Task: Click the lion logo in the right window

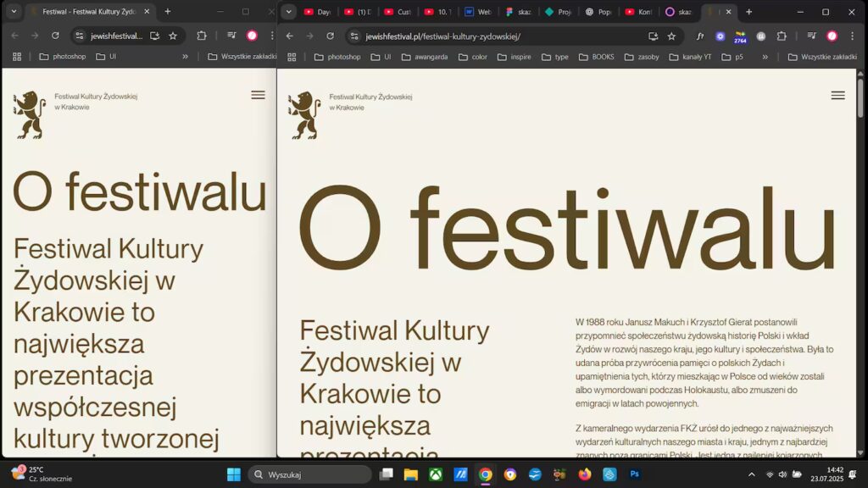Action: click(x=304, y=115)
